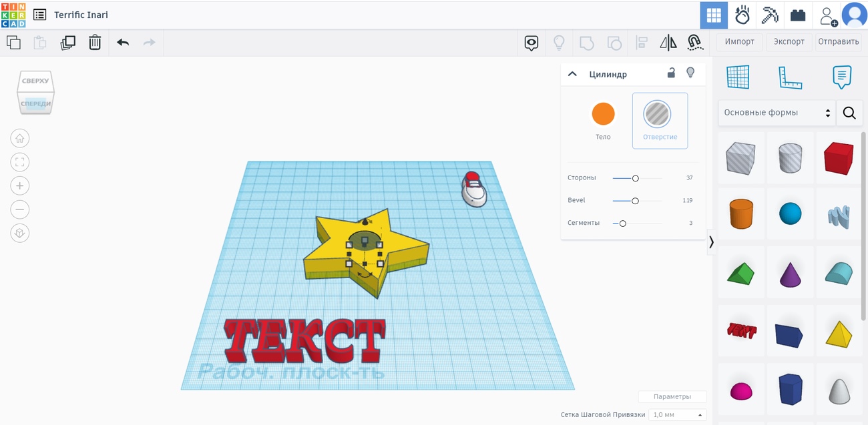Collapse the Цилиндр panel with the chevron
This screenshot has width=868, height=425.
tap(572, 73)
